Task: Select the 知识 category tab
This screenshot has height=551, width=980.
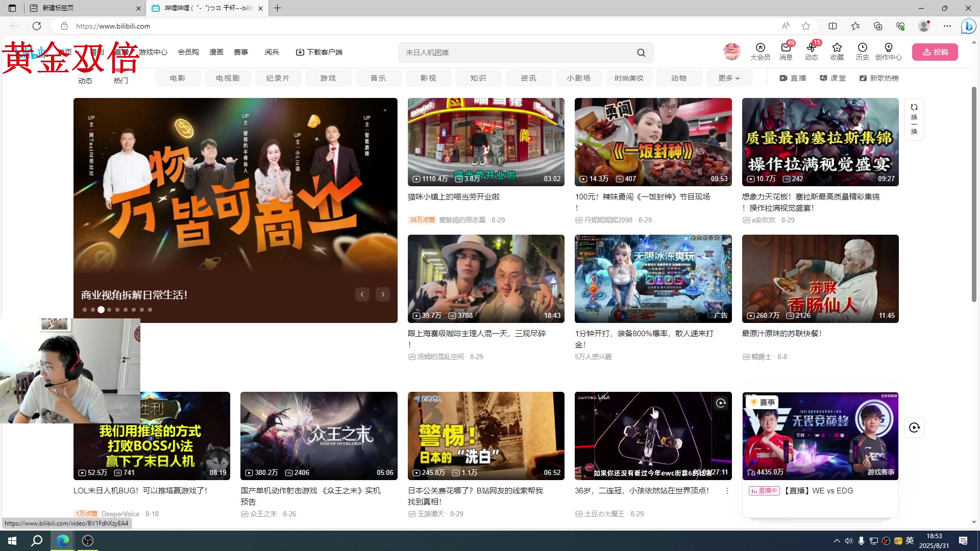Action: coord(478,78)
